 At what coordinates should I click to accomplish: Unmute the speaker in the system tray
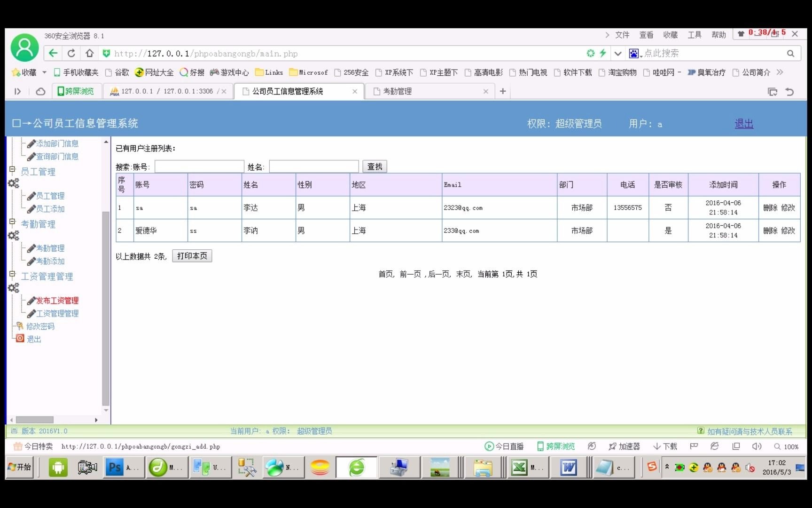(x=750, y=467)
